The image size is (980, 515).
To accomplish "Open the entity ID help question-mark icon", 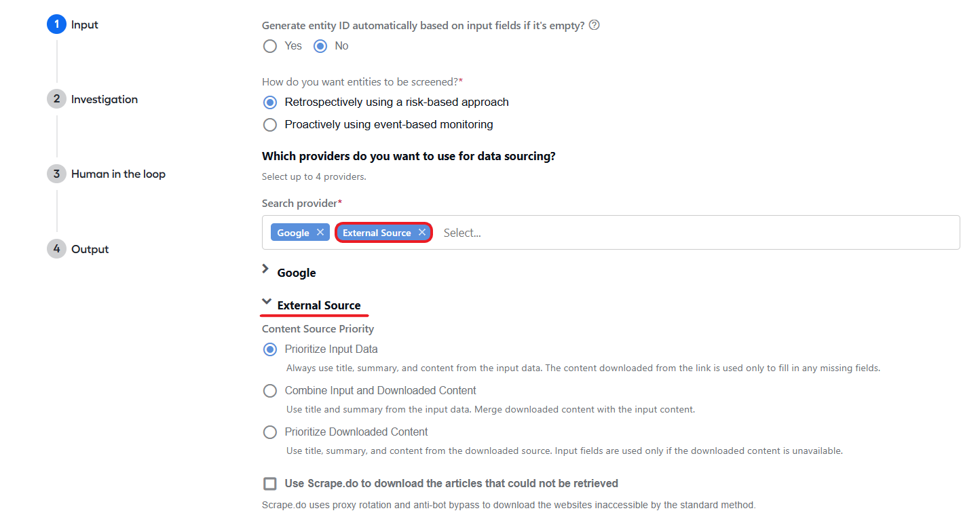I will pyautogui.click(x=595, y=25).
